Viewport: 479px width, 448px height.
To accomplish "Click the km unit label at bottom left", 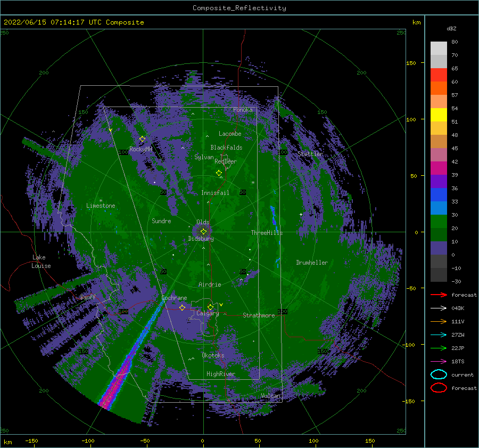I will coord(7,442).
